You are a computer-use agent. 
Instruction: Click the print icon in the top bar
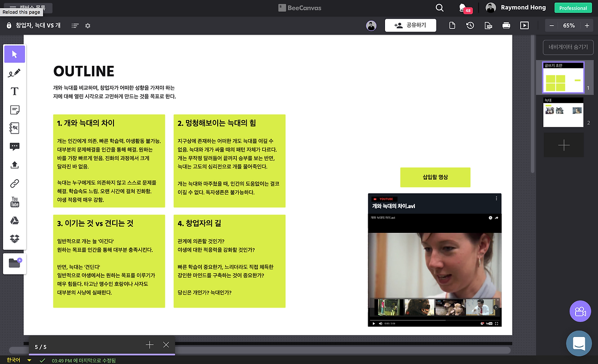(506, 25)
